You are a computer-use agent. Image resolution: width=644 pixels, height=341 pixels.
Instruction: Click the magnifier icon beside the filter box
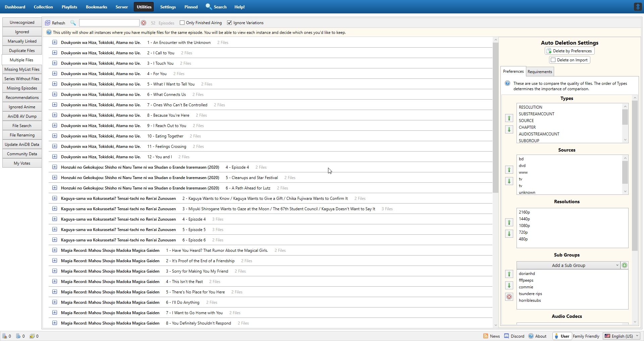pyautogui.click(x=73, y=23)
